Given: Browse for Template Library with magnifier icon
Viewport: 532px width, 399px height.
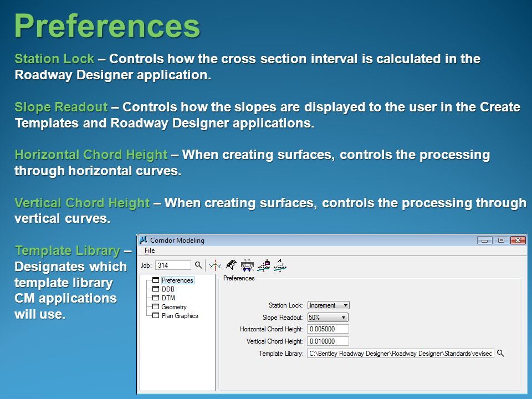Looking at the screenshot, I should click(x=500, y=354).
